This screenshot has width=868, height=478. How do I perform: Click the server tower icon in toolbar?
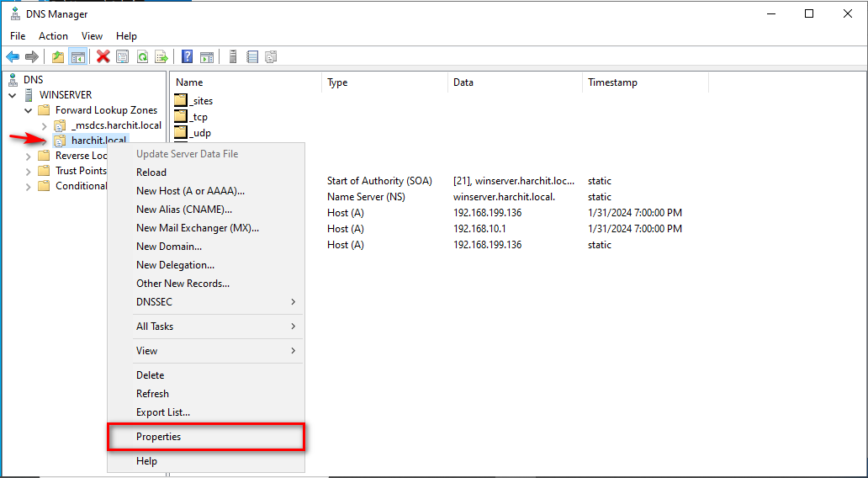(x=232, y=57)
